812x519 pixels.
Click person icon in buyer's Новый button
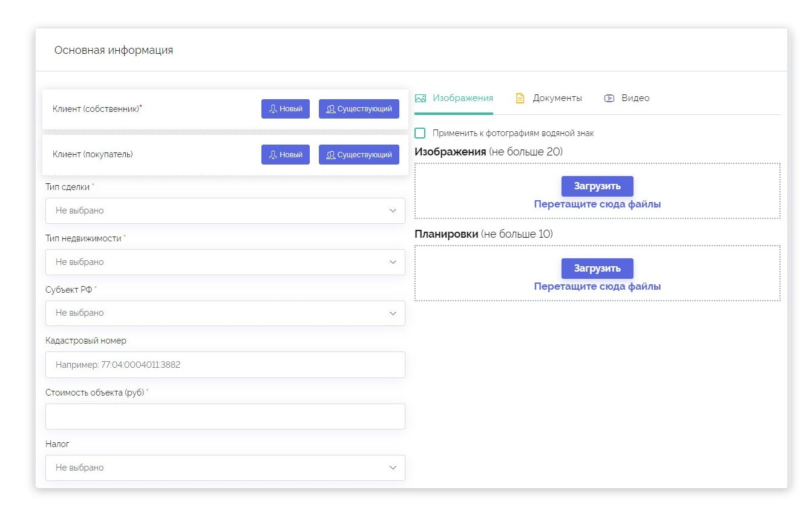[x=273, y=155]
